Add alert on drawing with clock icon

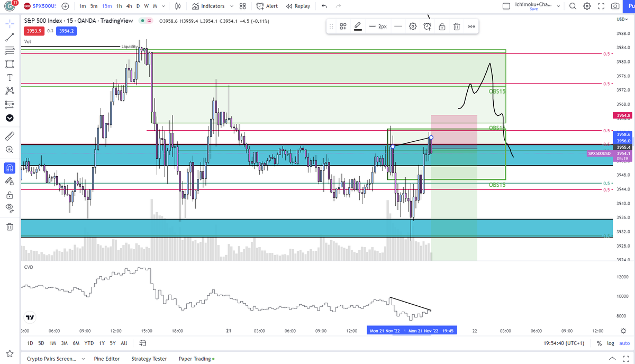pos(427,26)
